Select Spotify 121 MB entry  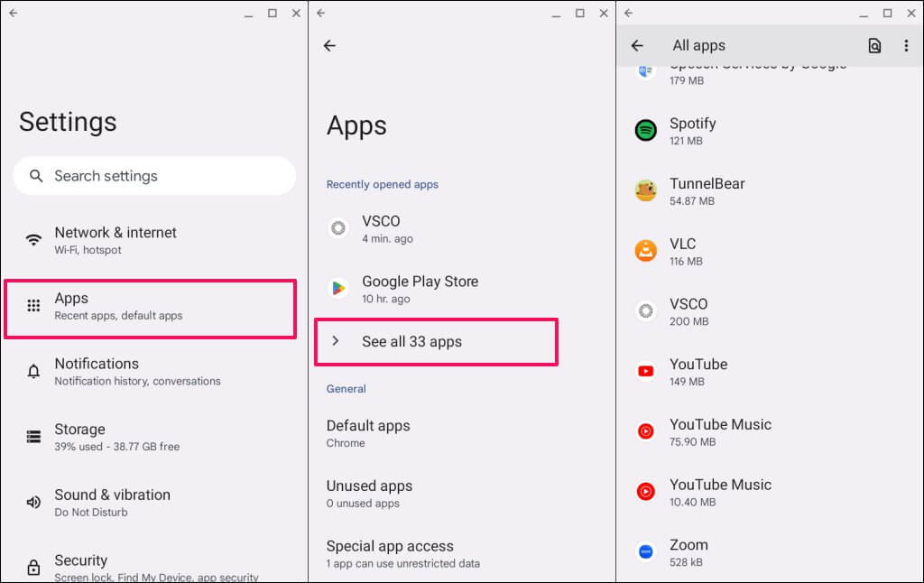[770, 131]
